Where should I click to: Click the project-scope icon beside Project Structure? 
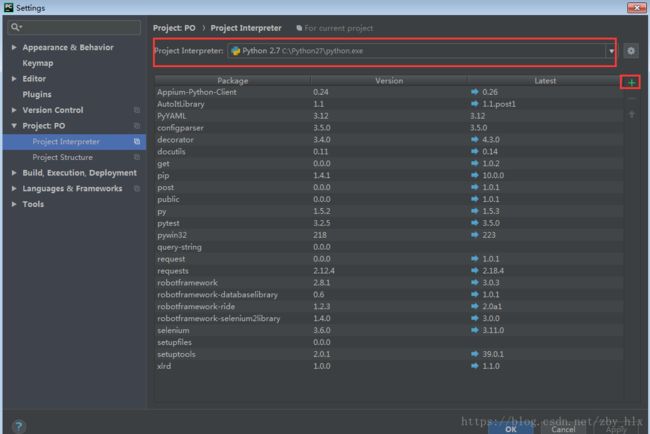(x=137, y=157)
